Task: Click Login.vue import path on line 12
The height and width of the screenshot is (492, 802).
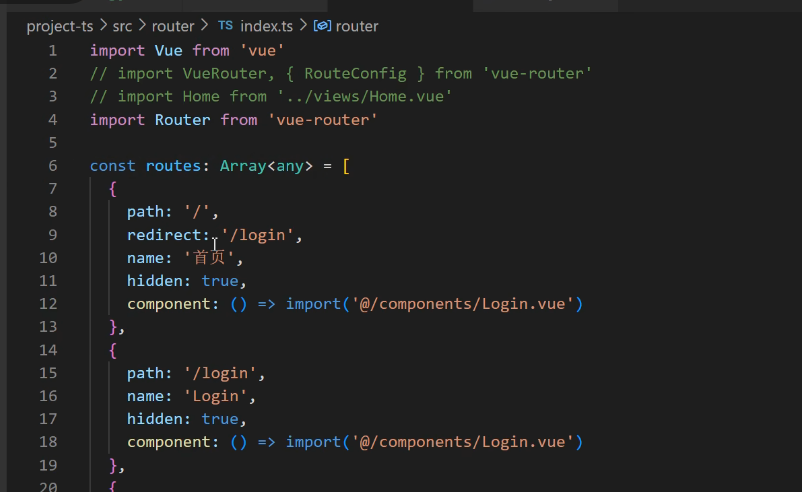Action: click(463, 304)
